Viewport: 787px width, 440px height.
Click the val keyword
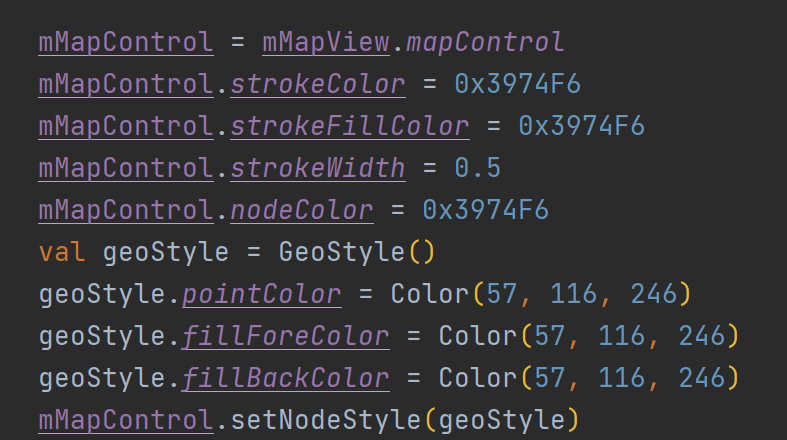click(x=62, y=252)
